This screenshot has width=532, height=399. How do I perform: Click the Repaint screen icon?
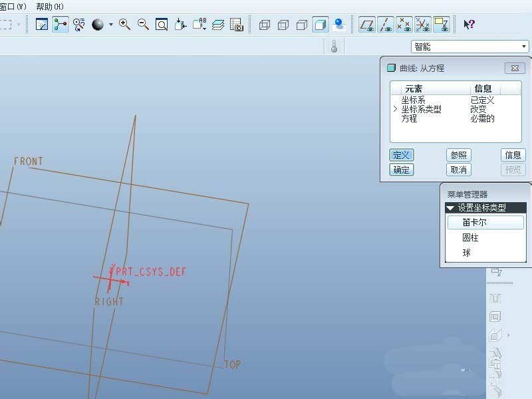pyautogui.click(x=42, y=25)
